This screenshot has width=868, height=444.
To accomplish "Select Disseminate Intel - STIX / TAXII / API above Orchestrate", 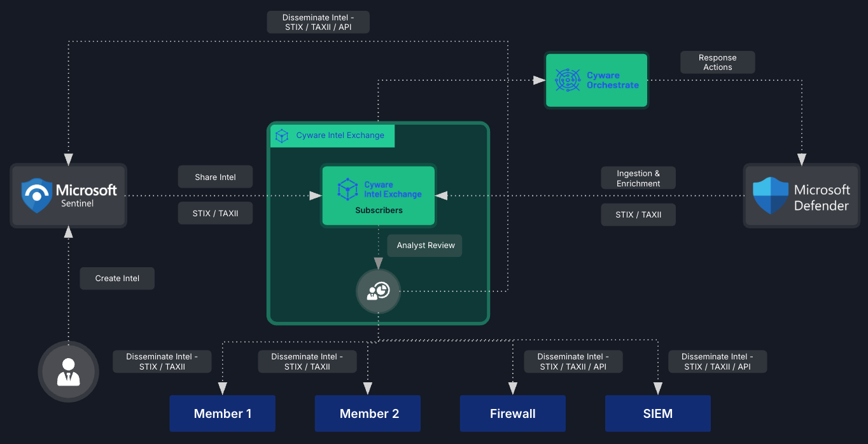I will coord(318,22).
